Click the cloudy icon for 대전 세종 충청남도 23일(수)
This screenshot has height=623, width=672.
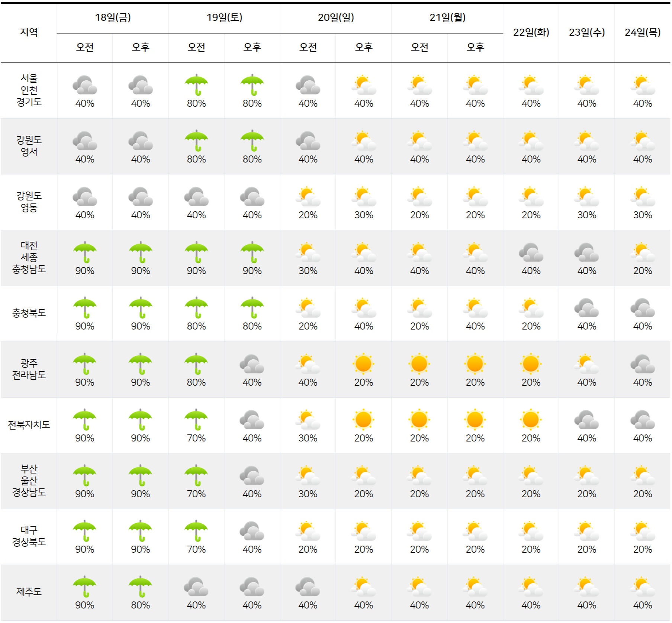click(587, 252)
